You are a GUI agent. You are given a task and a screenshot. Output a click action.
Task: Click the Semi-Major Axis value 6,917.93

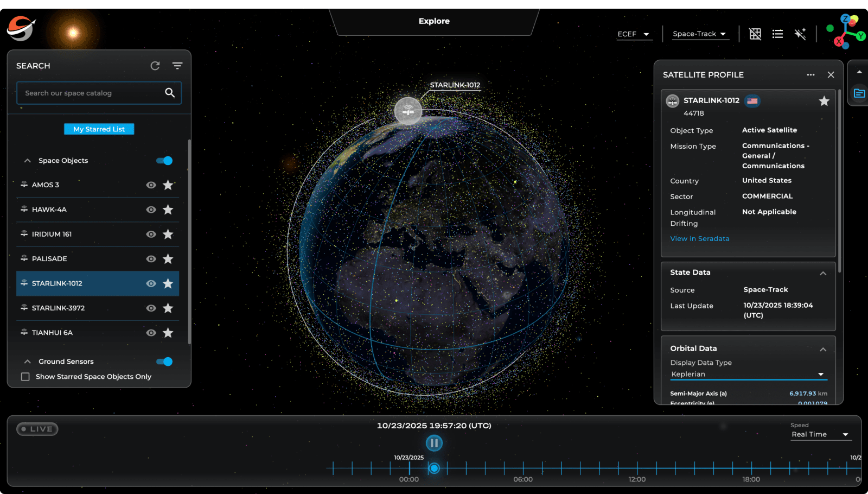(x=803, y=394)
